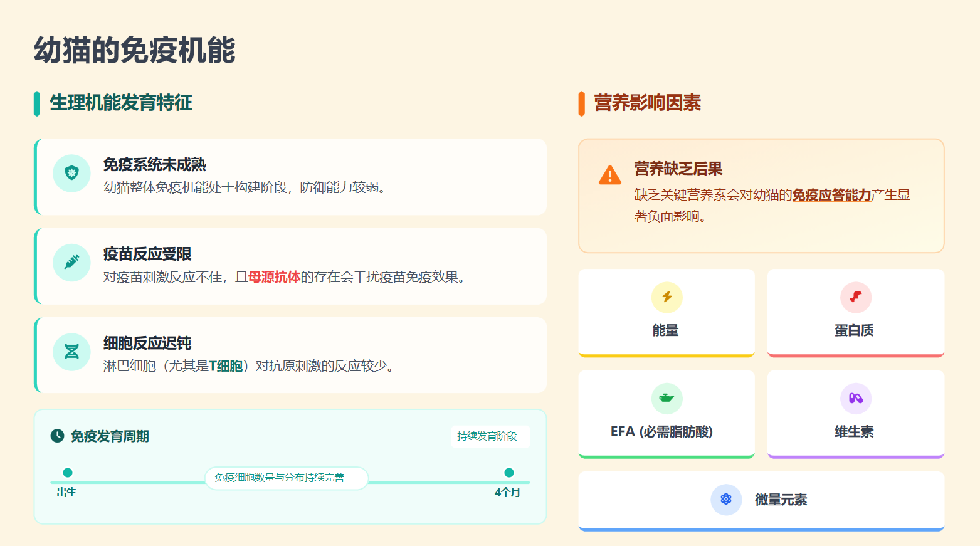Click the oil can icon above EFA
Image resolution: width=980 pixels, height=546 pixels.
pyautogui.click(x=667, y=398)
